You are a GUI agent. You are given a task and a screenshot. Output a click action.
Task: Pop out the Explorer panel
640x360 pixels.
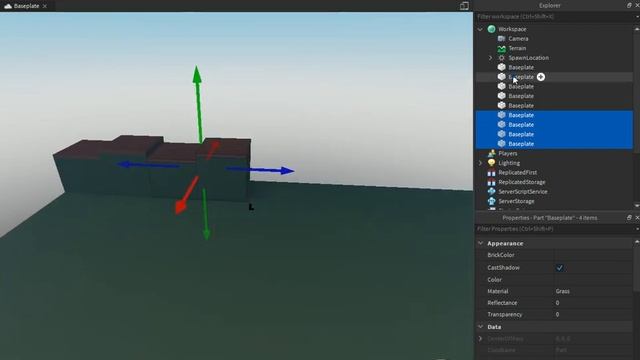point(629,5)
